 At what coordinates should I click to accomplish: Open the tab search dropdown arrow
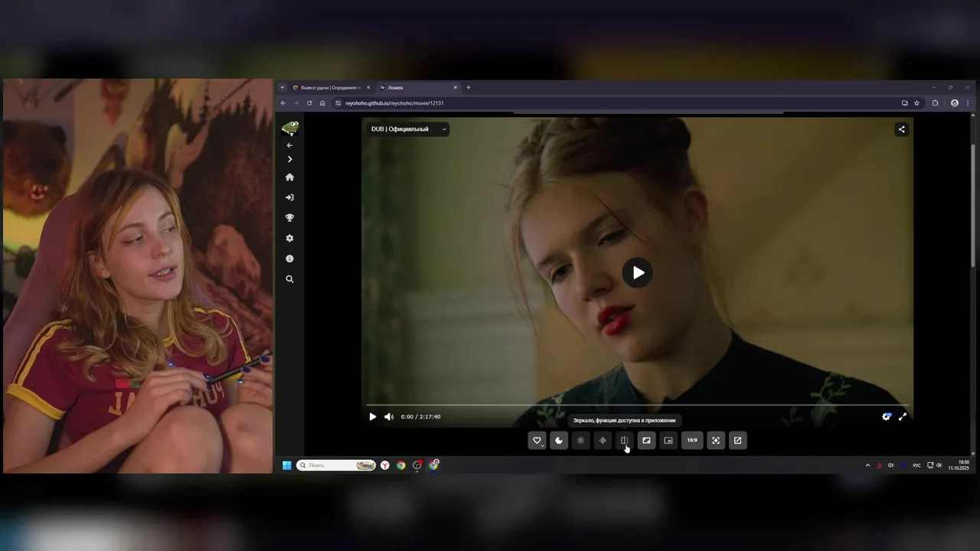(282, 87)
